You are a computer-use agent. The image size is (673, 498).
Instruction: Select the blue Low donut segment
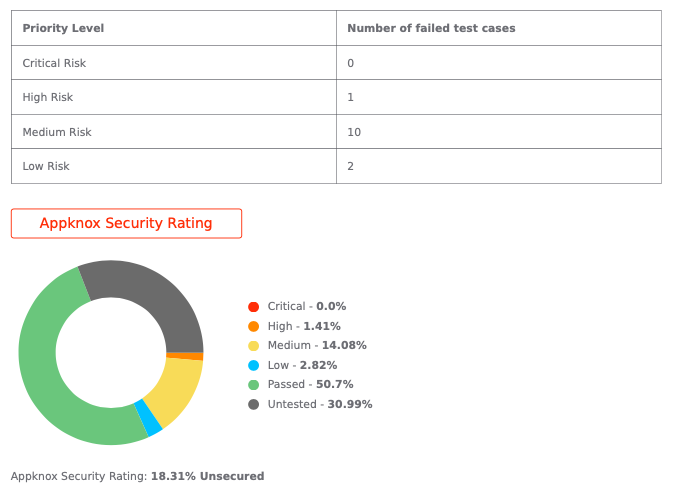tap(150, 417)
